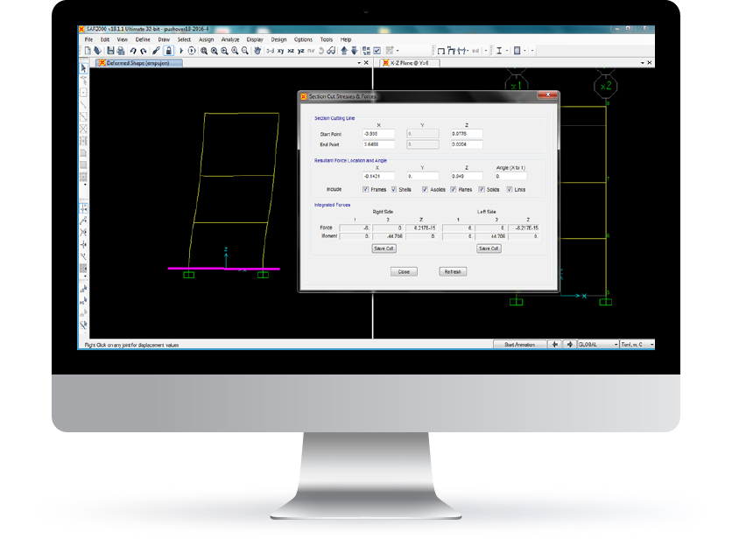Toggle the Asolids include checkbox
732x560 pixels.
click(x=425, y=190)
